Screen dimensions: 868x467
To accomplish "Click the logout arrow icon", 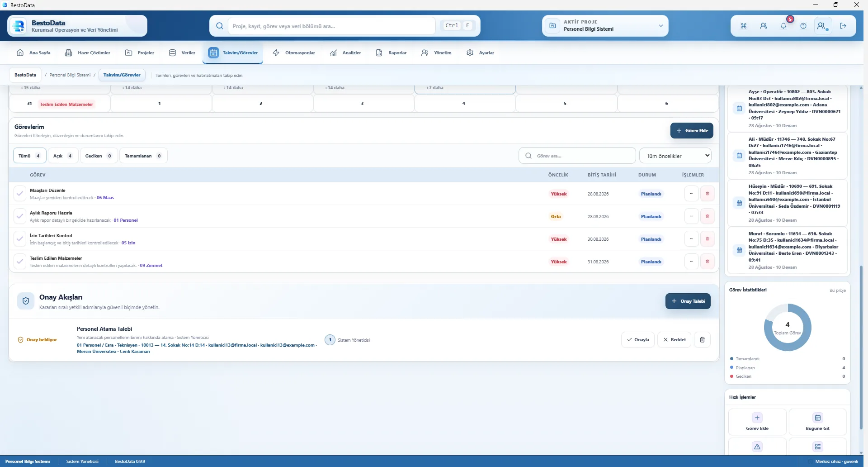I will tap(843, 26).
